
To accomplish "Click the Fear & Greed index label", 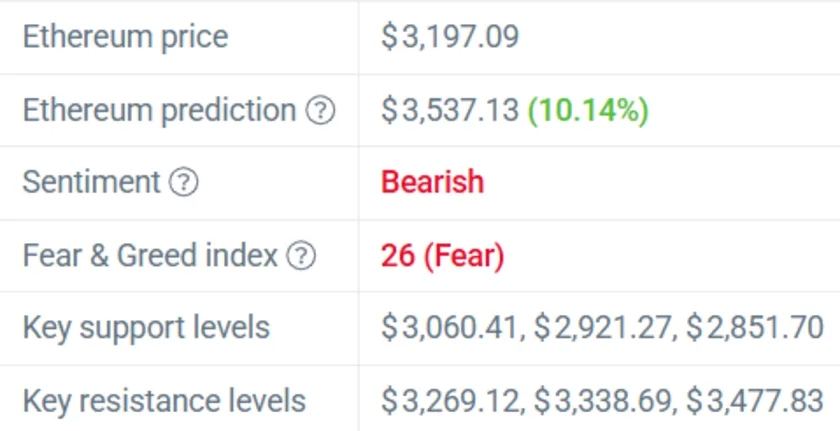I will point(150,257).
